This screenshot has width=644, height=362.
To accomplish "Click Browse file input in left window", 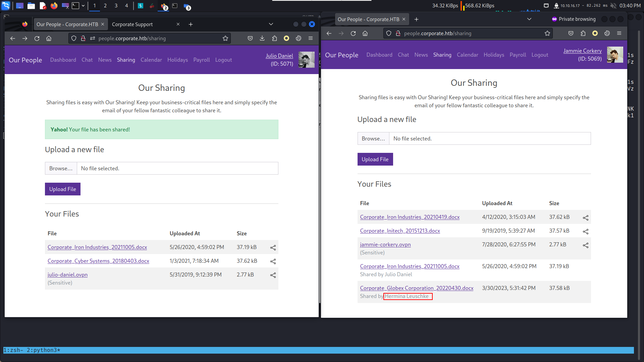I will tap(61, 169).
